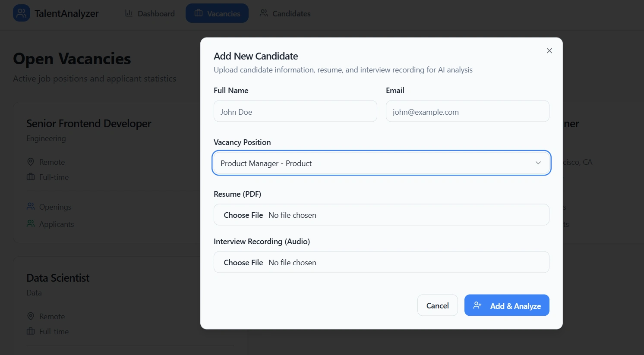Click the location pin icon beside Remote

pyautogui.click(x=31, y=162)
